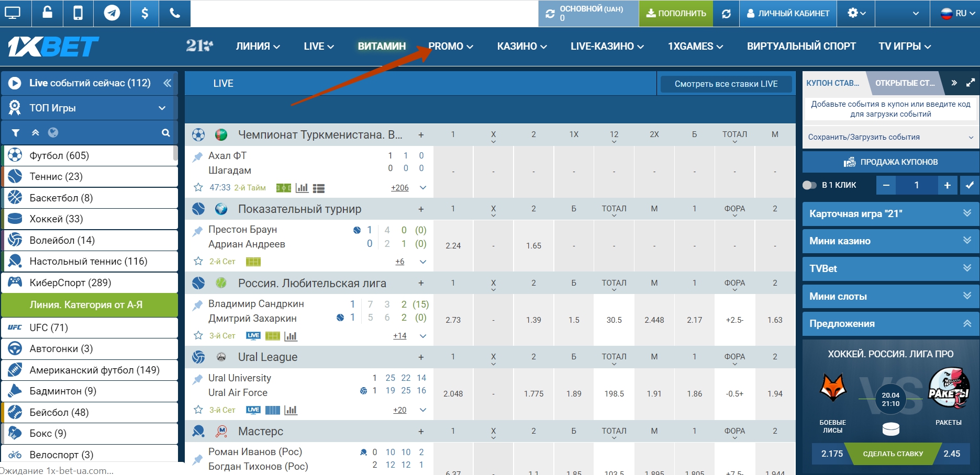Click the padlock access icon

[47, 13]
